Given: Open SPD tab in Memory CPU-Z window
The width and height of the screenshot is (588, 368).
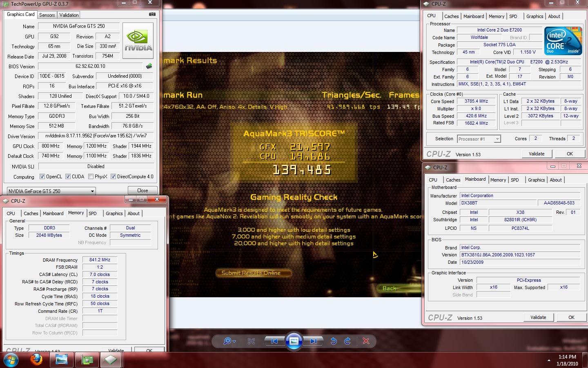Looking at the screenshot, I should click(93, 213).
